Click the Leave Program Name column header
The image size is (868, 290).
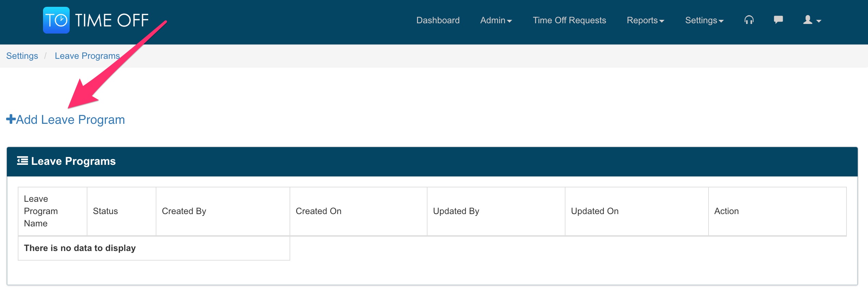(41, 211)
